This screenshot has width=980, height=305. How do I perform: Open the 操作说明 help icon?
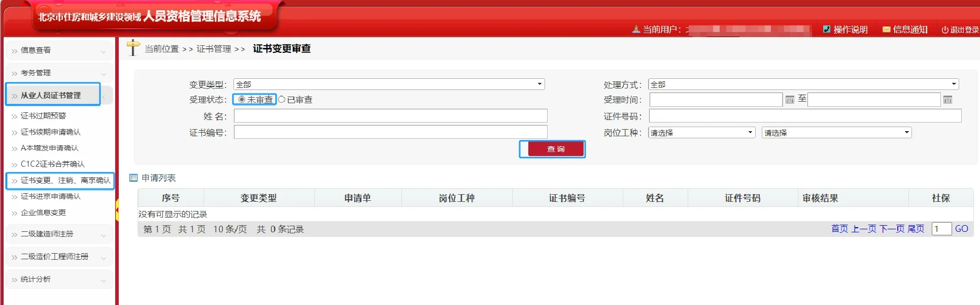(x=827, y=29)
